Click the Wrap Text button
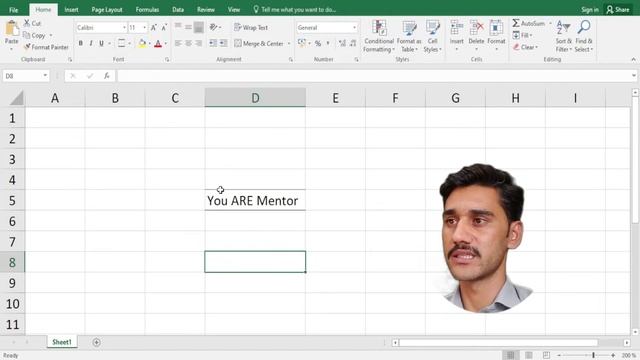The height and width of the screenshot is (360, 640). (251, 27)
